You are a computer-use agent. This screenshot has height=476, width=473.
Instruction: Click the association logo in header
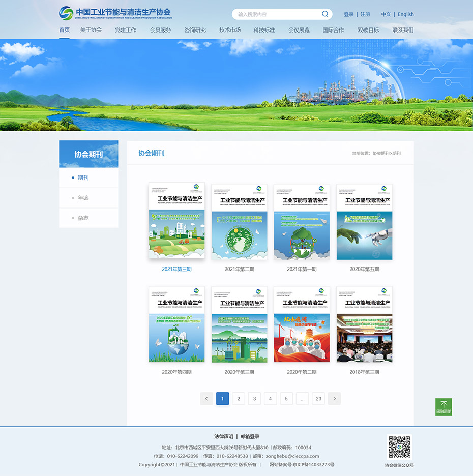point(115,13)
